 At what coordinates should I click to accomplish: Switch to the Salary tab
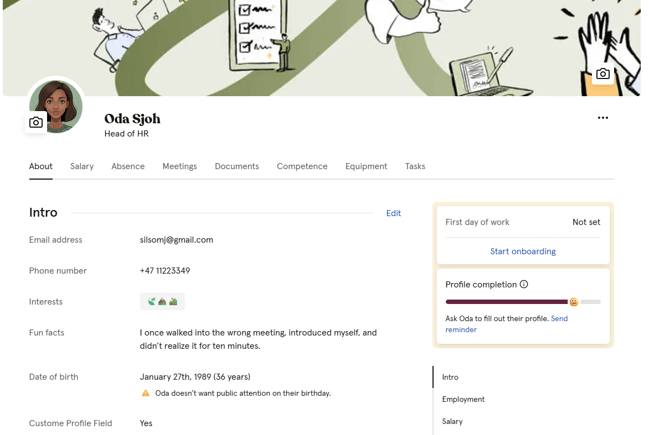pyautogui.click(x=82, y=167)
